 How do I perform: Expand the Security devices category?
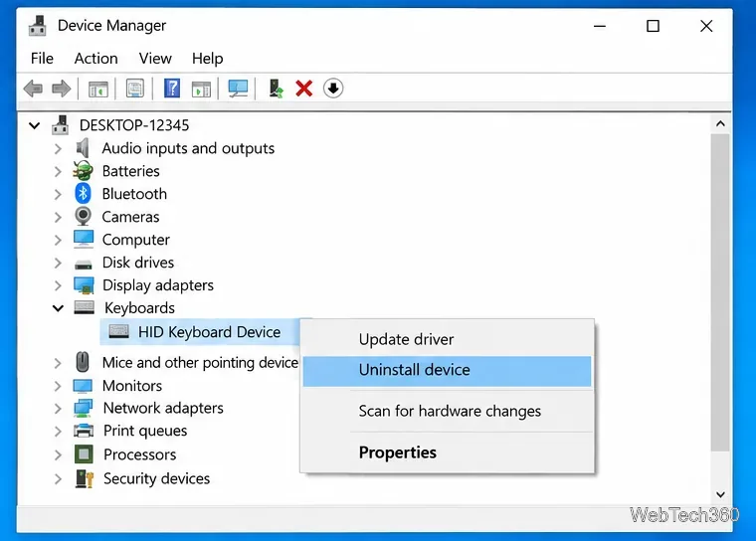pos(58,478)
